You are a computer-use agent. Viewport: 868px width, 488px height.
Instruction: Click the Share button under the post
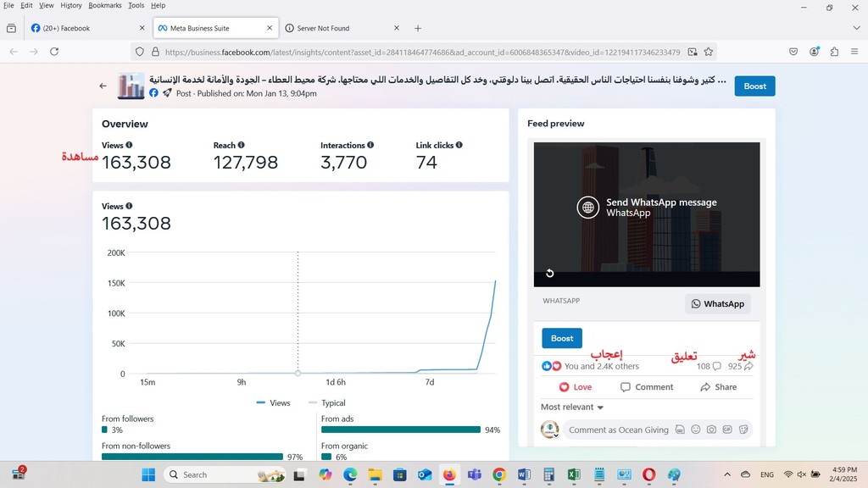pos(718,386)
